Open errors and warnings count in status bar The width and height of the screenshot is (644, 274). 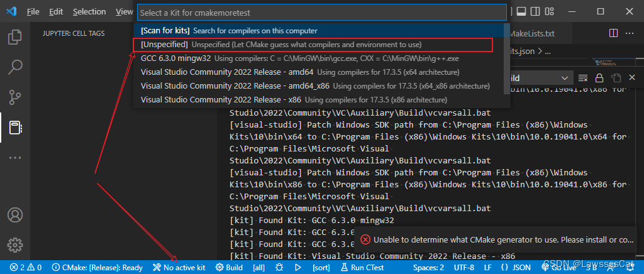pyautogui.click(x=26, y=268)
